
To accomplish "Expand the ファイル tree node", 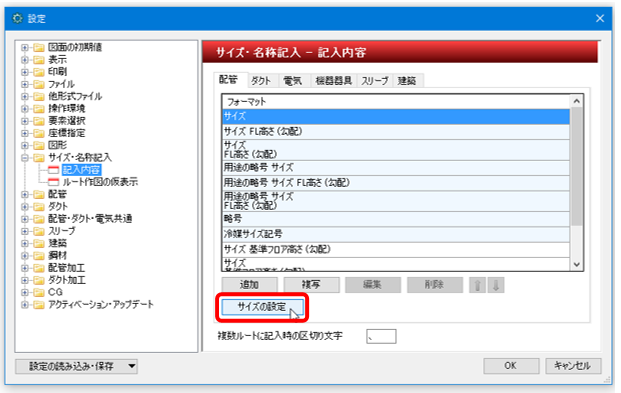I will [25, 84].
